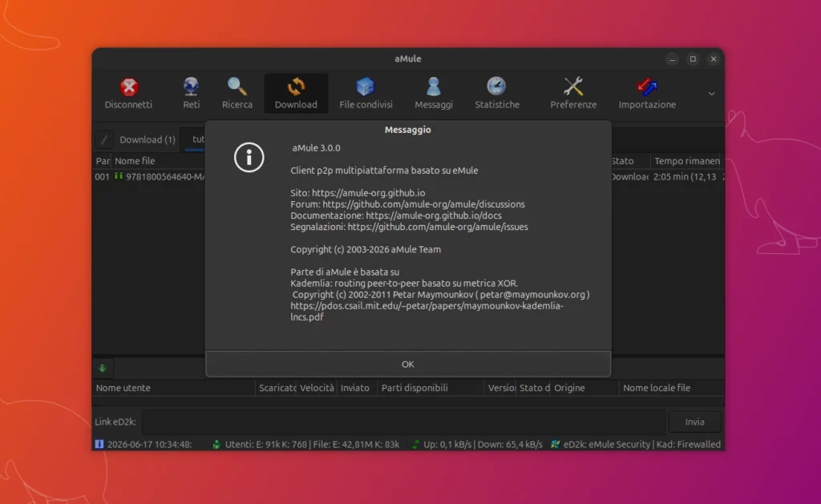This screenshot has height=504, width=821.
Task: Minimize the aMule window
Action: tap(673, 59)
